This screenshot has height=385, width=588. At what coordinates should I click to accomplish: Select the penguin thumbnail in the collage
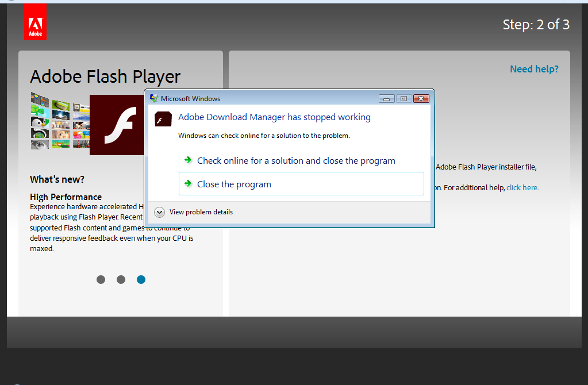pos(40,122)
